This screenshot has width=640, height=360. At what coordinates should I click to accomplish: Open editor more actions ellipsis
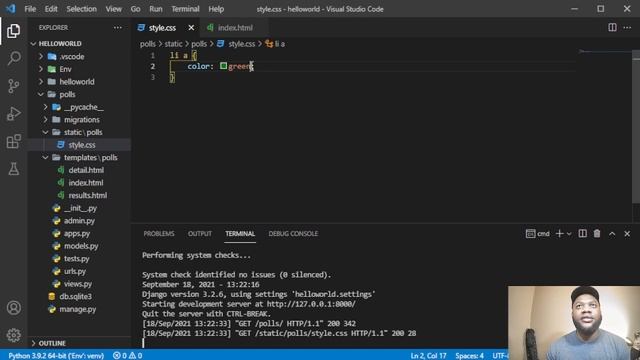627,27
